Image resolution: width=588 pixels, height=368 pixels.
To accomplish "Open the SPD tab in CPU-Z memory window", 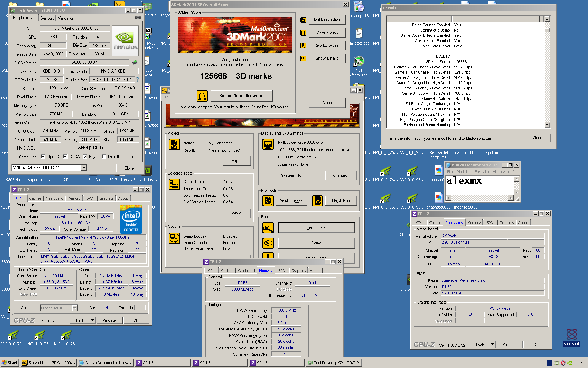I will [x=282, y=271].
